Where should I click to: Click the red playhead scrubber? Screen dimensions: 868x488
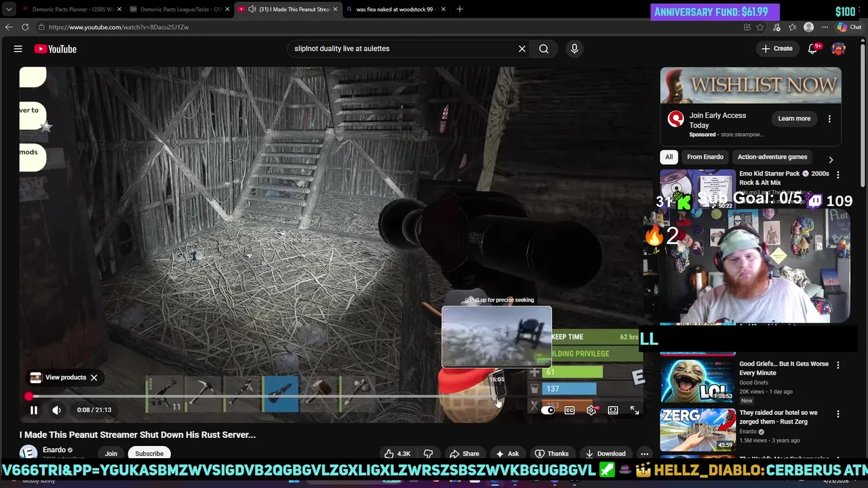(x=28, y=396)
